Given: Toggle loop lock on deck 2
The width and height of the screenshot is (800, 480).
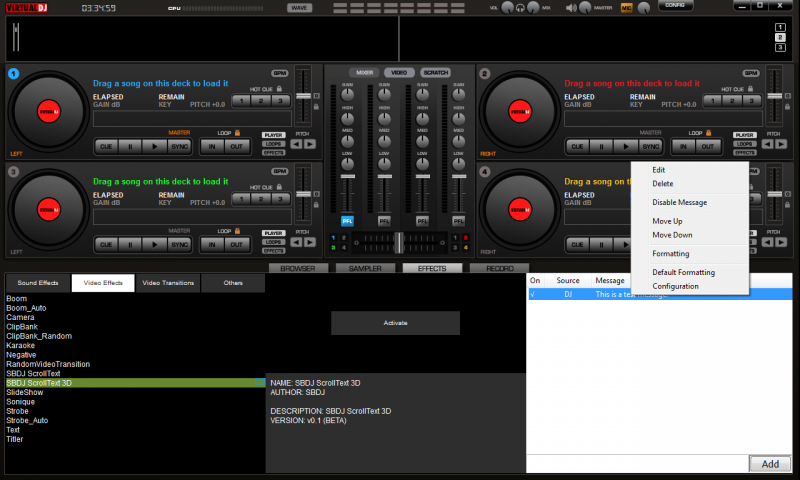Looking at the screenshot, I should 709,133.
